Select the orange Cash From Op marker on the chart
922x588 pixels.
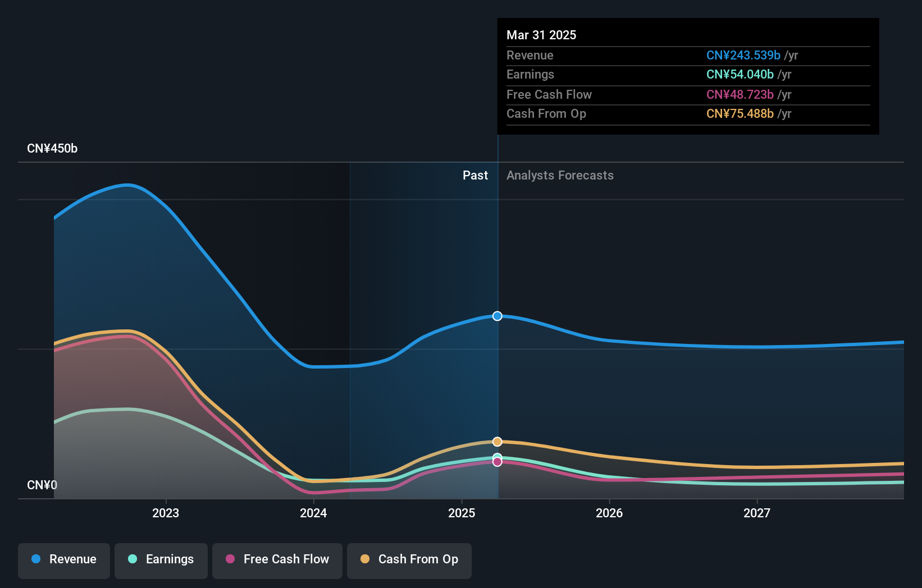tap(497, 442)
